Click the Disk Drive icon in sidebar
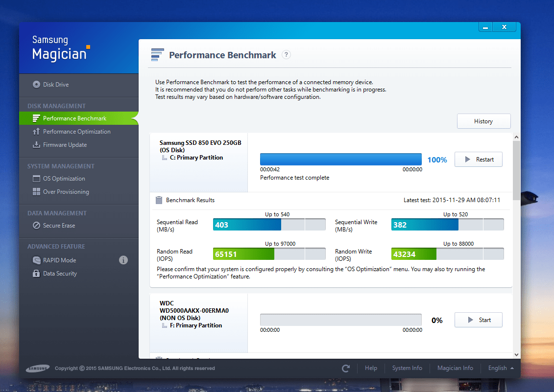Viewport: 554px width, 392px height. (36, 84)
